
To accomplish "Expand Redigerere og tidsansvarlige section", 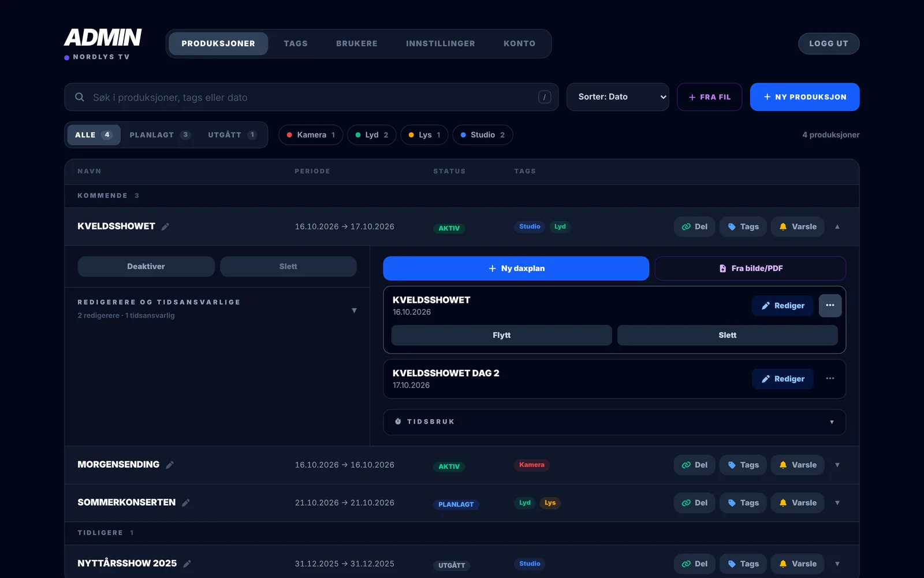I will coord(217,309).
